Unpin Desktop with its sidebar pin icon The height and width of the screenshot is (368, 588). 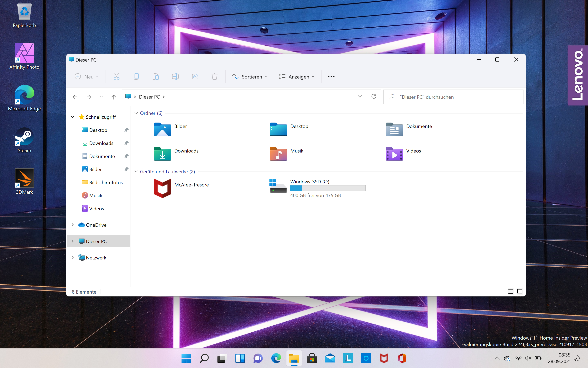coord(126,130)
